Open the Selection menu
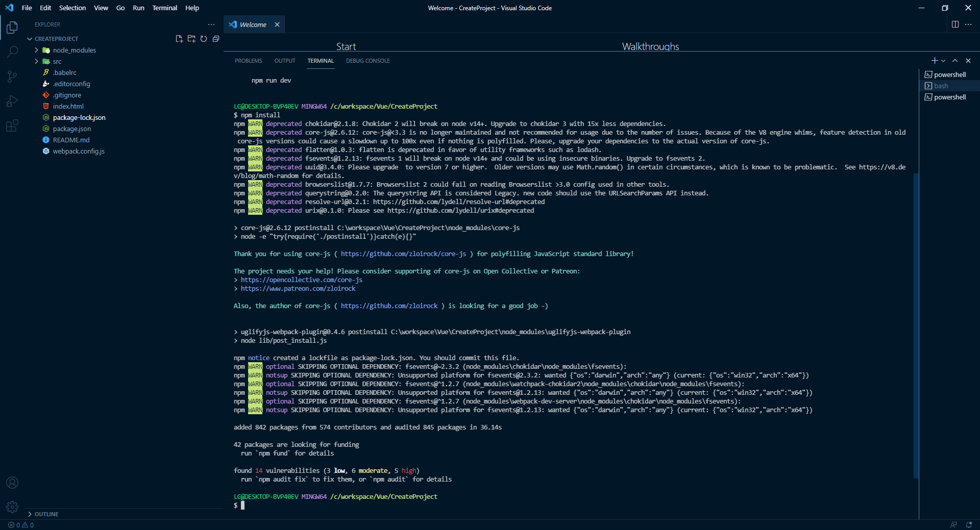The width and height of the screenshot is (980, 530). pyautogui.click(x=72, y=8)
